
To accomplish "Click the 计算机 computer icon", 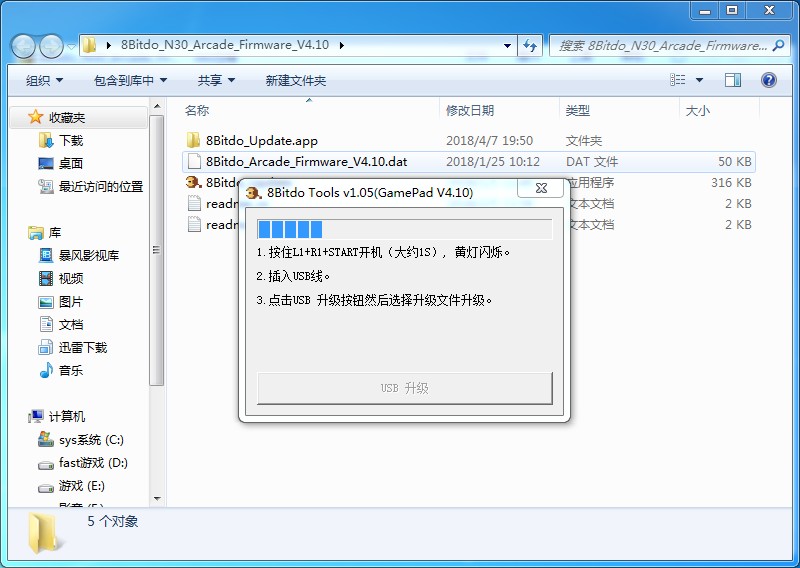I will (x=36, y=416).
